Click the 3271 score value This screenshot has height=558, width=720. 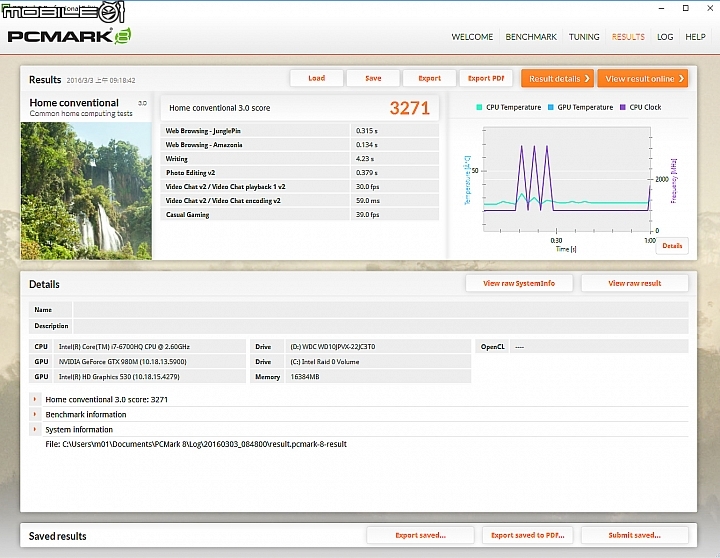(410, 108)
